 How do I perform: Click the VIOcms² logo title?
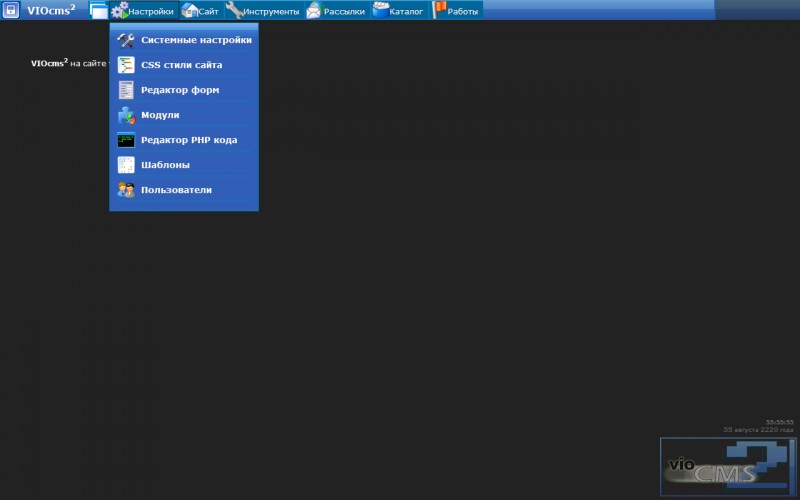tap(51, 10)
